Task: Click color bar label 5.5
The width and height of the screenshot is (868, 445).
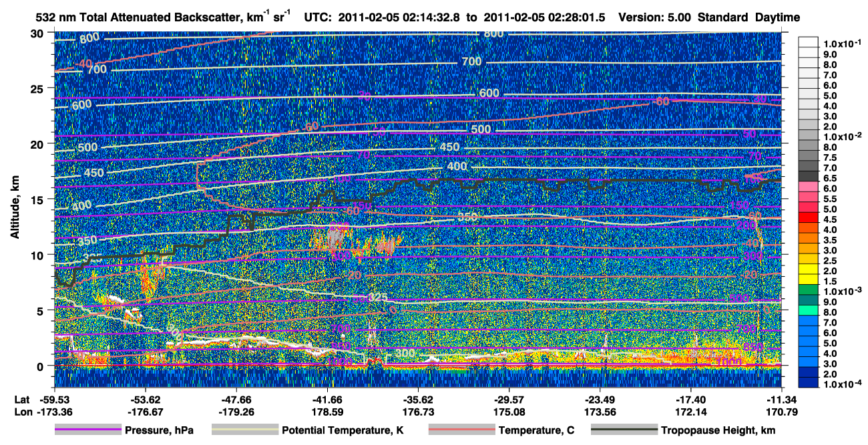Action: pyautogui.click(x=830, y=199)
